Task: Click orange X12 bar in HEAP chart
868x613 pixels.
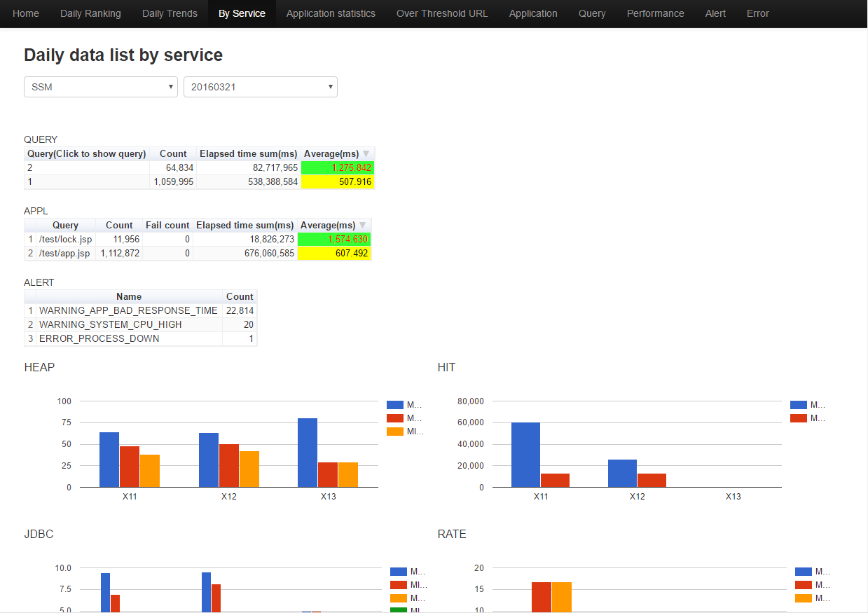Action: [x=249, y=469]
